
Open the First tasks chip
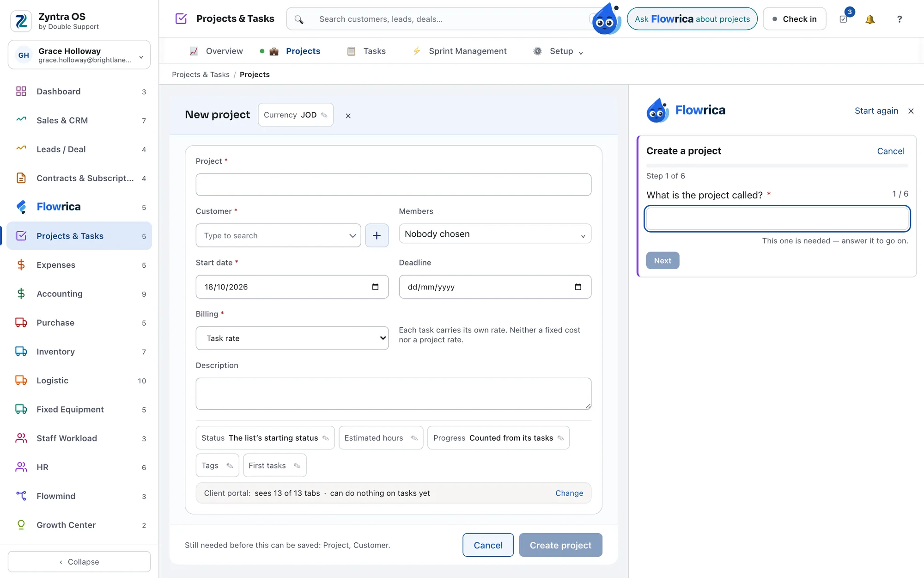(275, 465)
